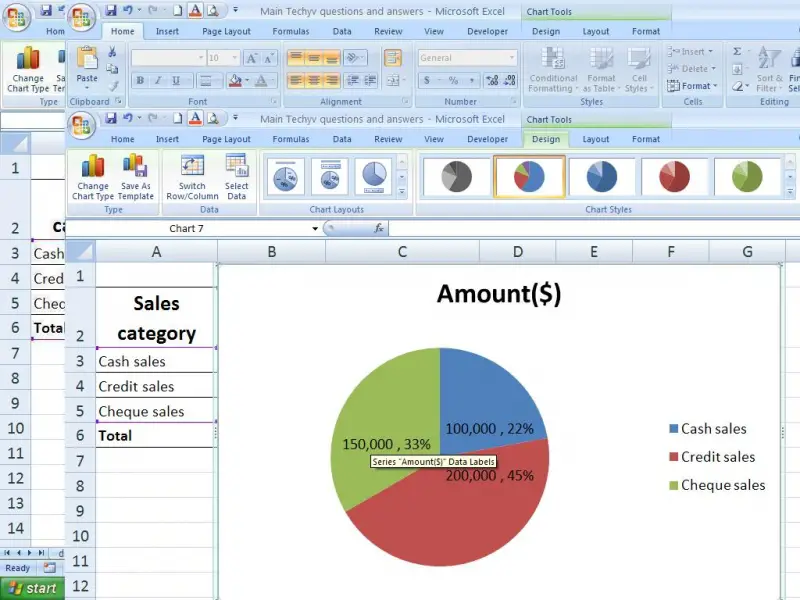Click the Decrease Decimal icon
800x600 pixels.
510,81
